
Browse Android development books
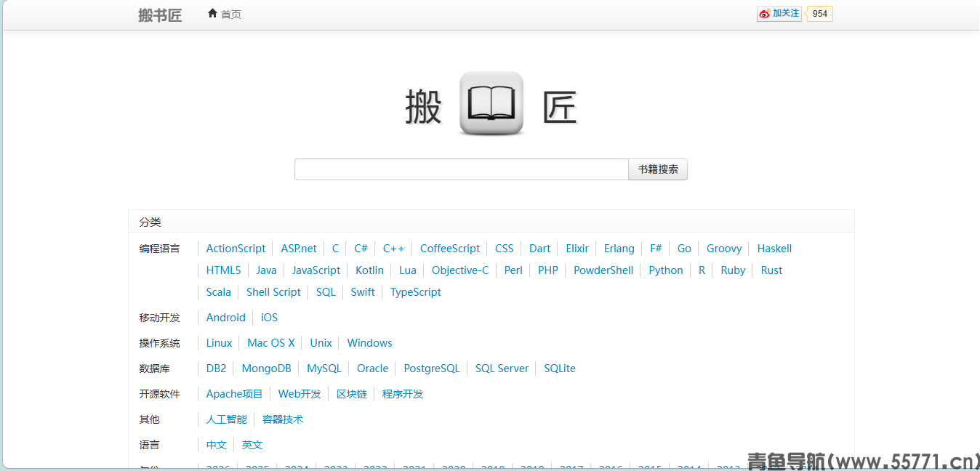tap(226, 318)
